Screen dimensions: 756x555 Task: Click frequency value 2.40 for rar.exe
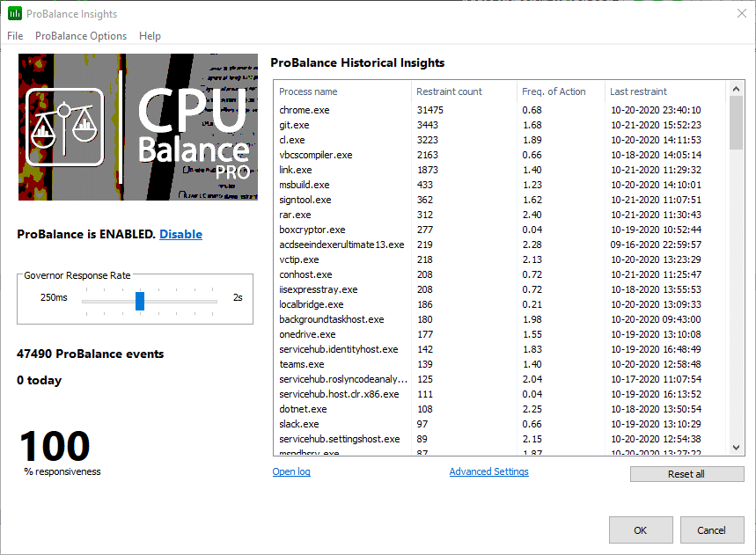(532, 215)
